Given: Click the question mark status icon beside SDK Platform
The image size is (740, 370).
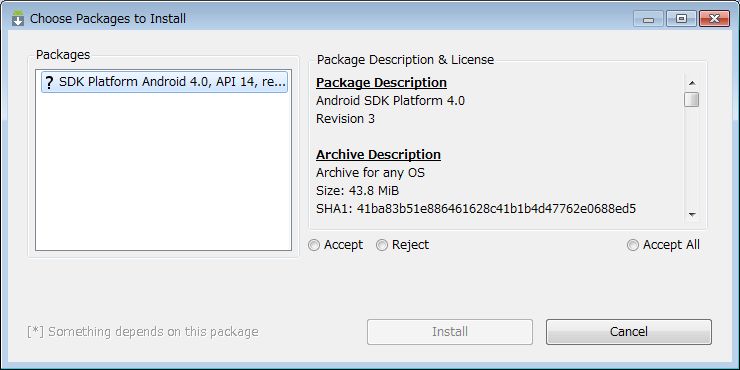Looking at the screenshot, I should click(x=50, y=82).
